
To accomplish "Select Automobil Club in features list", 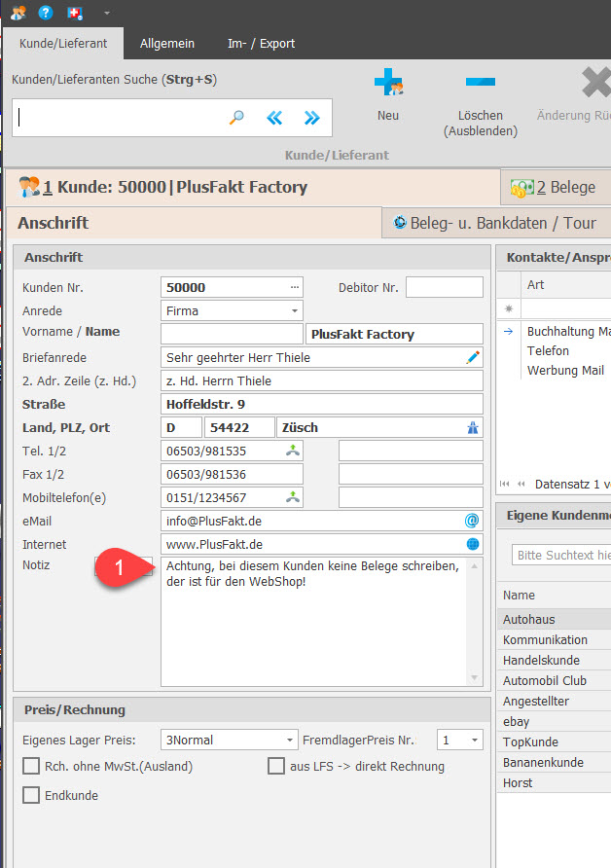I will click(x=554, y=680).
